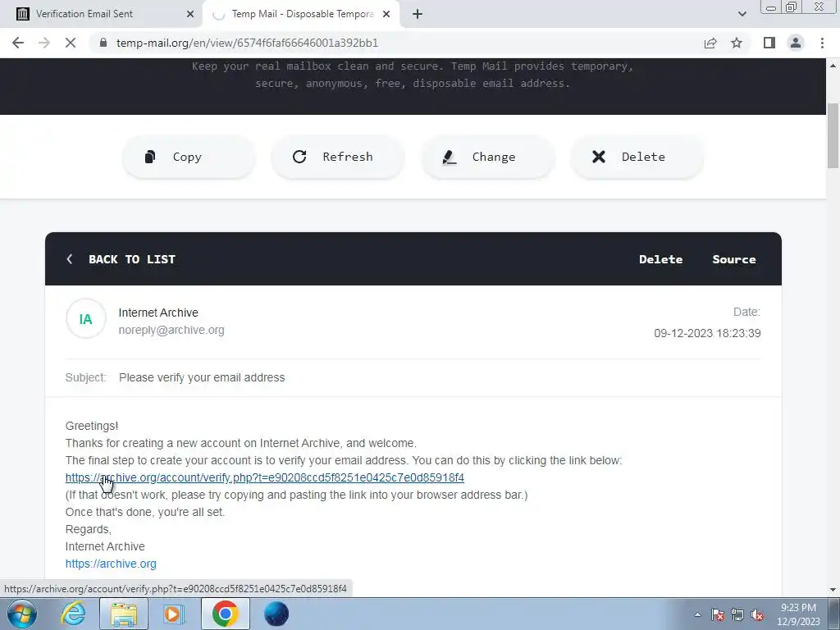Click the Action Center flag tray icon
The width and height of the screenshot is (840, 630).
(x=718, y=615)
